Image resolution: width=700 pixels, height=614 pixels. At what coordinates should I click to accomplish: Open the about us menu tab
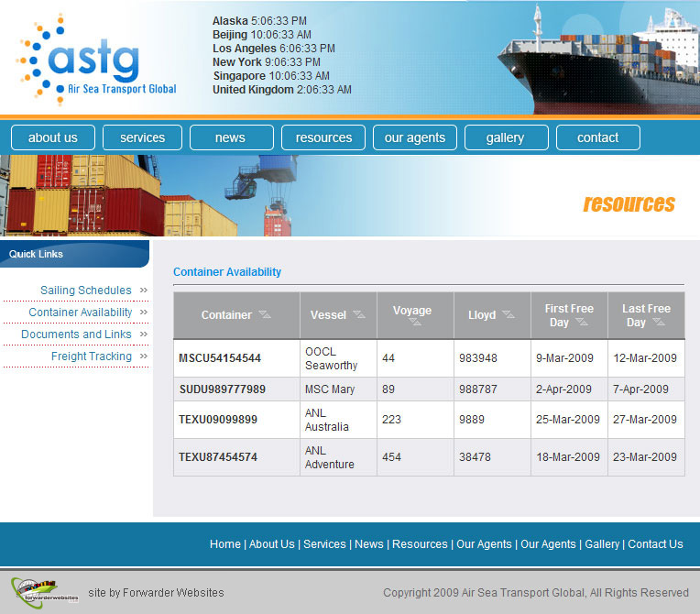(53, 137)
